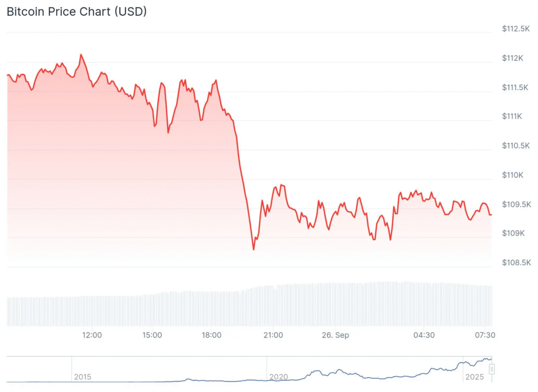Click the lowest price dip before 21:00
The image size is (538, 392).
click(x=254, y=249)
